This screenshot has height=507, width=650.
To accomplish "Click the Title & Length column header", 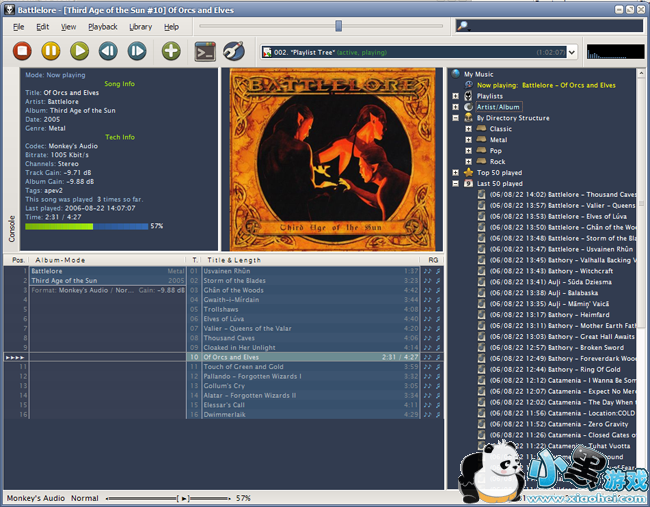I will (x=233, y=260).
